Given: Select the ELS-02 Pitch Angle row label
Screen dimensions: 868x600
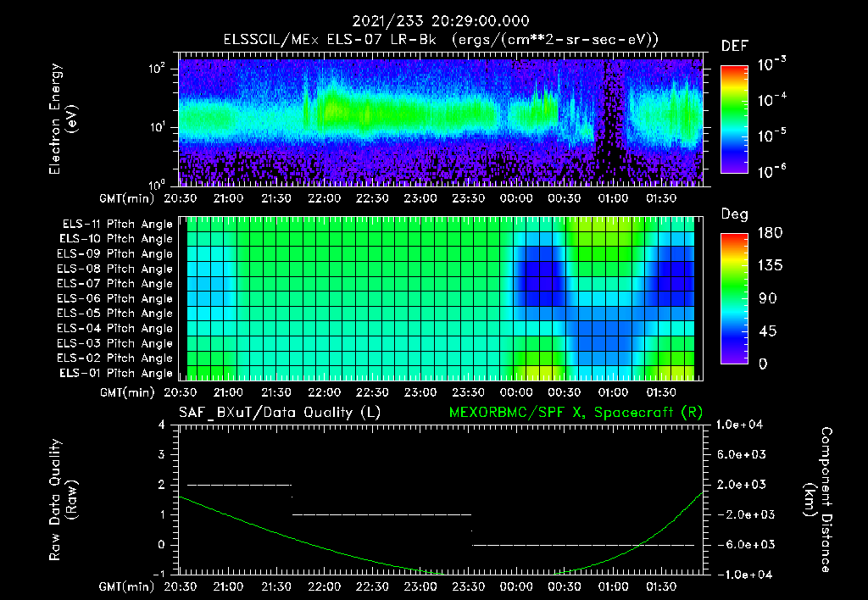Looking at the screenshot, I should tap(115, 358).
